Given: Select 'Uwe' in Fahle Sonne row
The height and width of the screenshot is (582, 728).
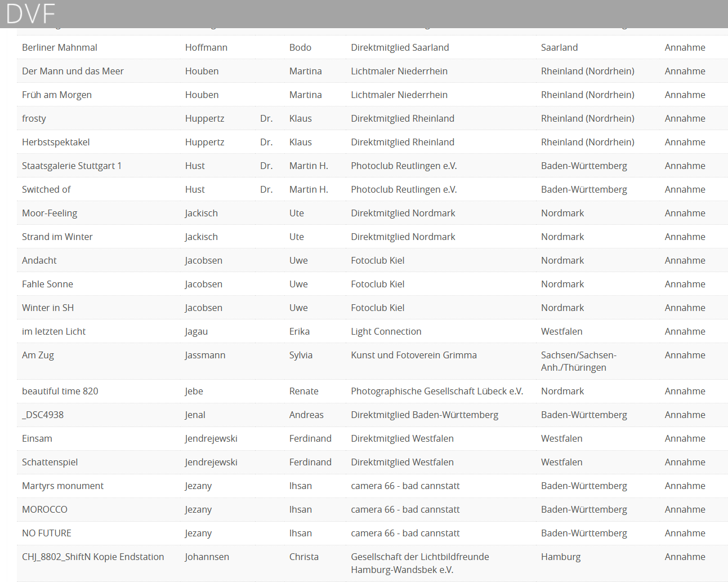Looking at the screenshot, I should coord(298,284).
